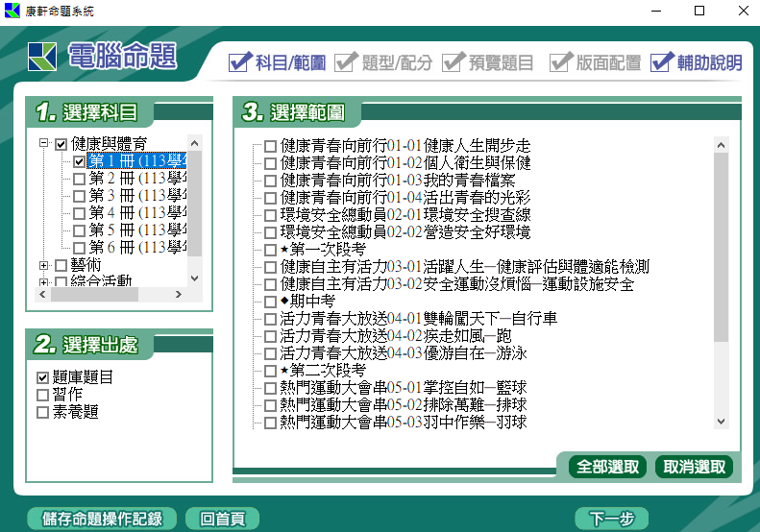Check 環境安全總動員02-02營造安全好環境
Screen dimensions: 760x532
pyautogui.click(x=270, y=232)
